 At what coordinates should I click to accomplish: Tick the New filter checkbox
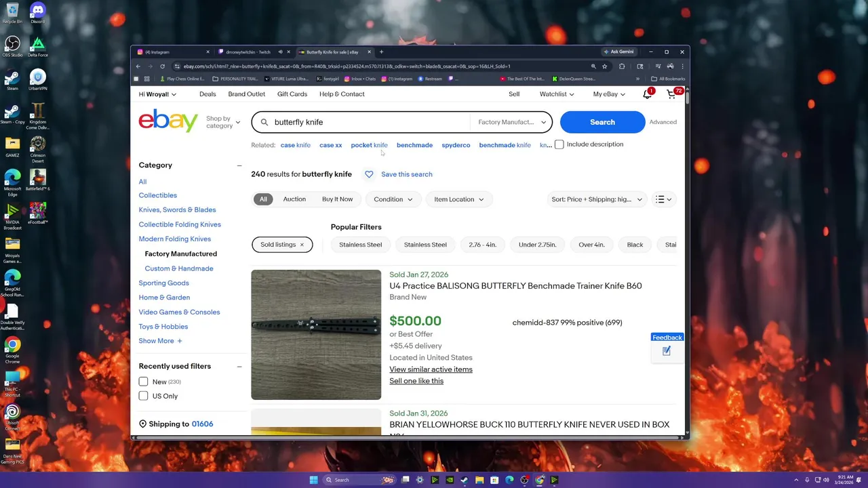(x=143, y=382)
